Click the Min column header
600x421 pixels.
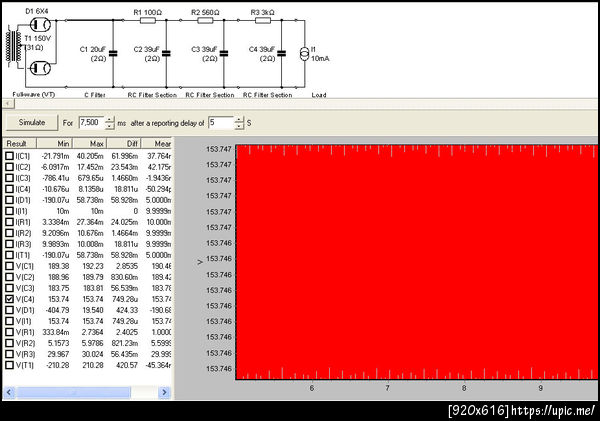54,144
